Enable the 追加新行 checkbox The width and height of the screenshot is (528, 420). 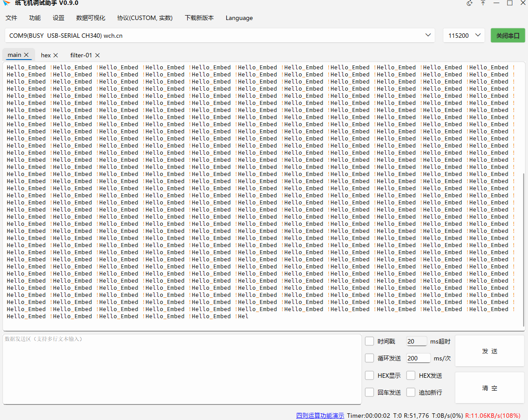click(x=411, y=392)
